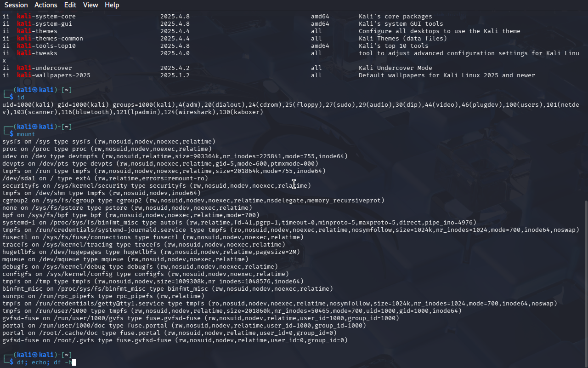The height and width of the screenshot is (368, 588).
Task: Click the 'kali-system-core' package entry
Action: point(46,17)
